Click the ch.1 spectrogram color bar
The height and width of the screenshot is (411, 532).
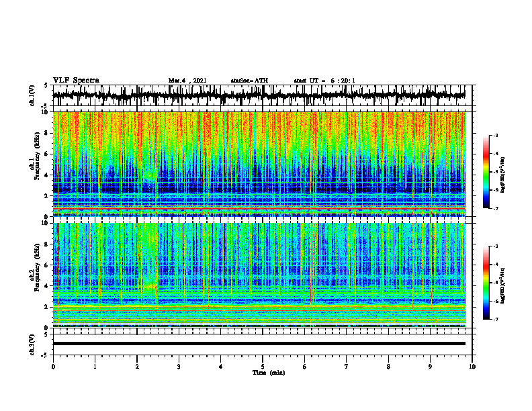click(x=486, y=172)
